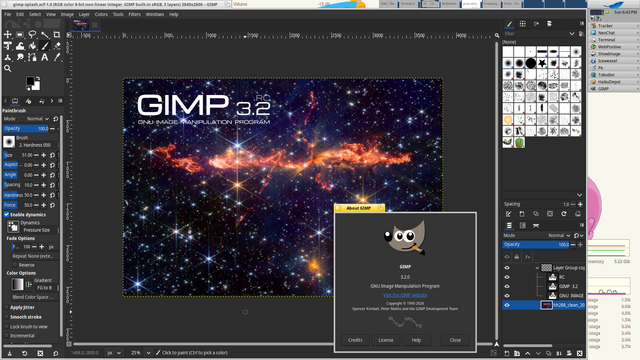Click the layers Opacity slider
This screenshot has height=360, width=640.
pyautogui.click(x=536, y=244)
